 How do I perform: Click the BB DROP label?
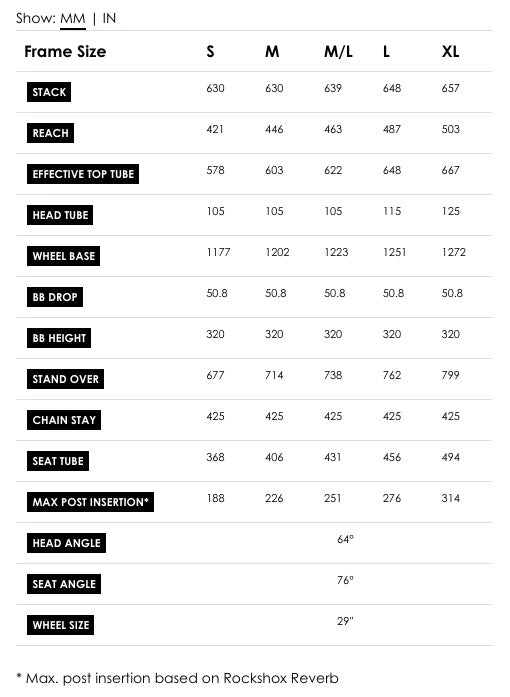(55, 297)
